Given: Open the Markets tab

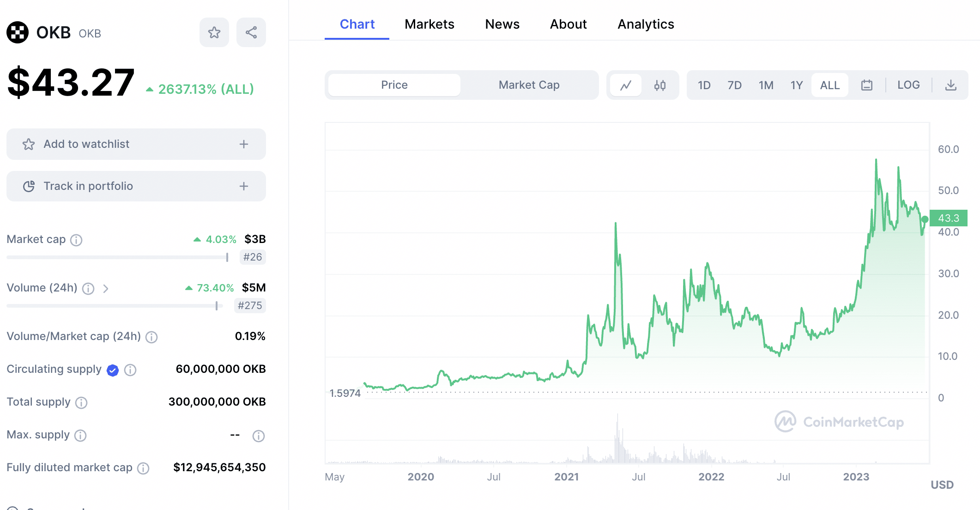Looking at the screenshot, I should click(x=430, y=24).
